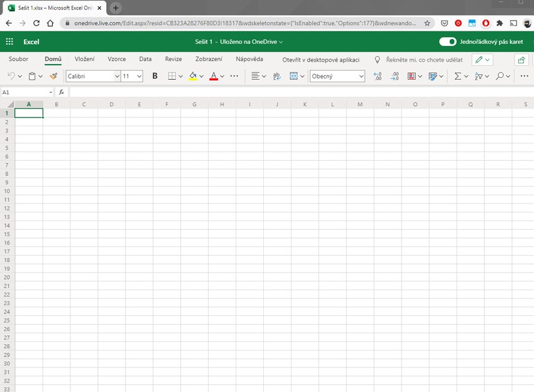Toggle the Jednořádkový pás karet switch
This screenshot has height=392, width=534.
click(x=447, y=40)
